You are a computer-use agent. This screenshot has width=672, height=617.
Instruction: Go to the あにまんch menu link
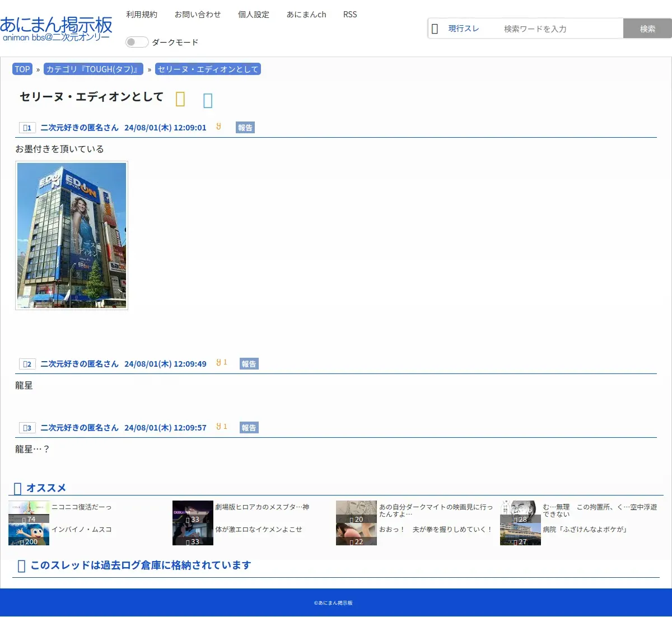pyautogui.click(x=306, y=15)
